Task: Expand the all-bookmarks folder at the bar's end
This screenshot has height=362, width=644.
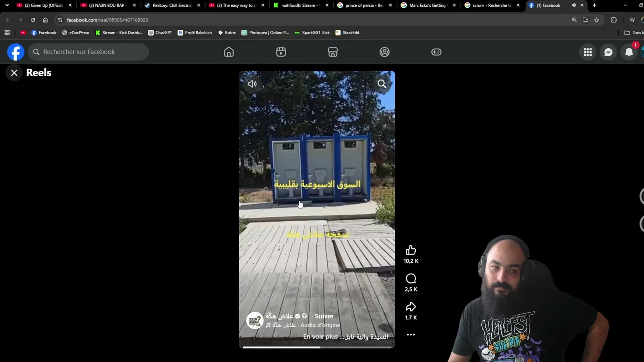Action: pos(634,33)
